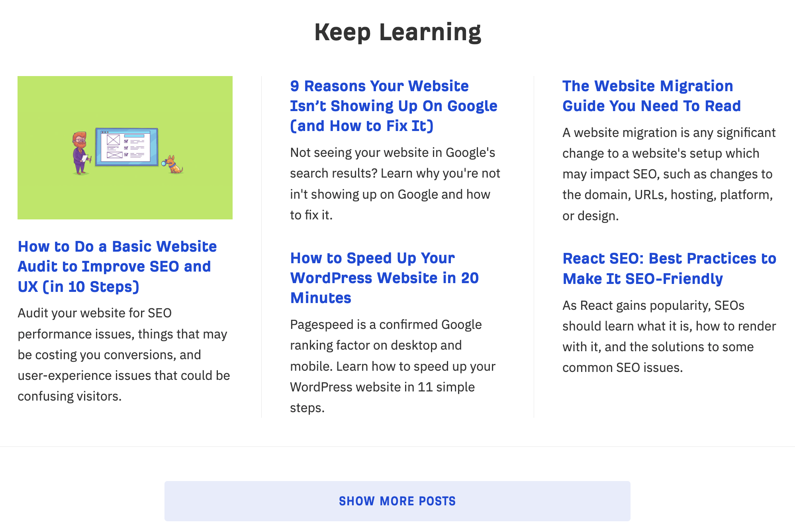This screenshot has height=532, width=795.
Task: Open '9 Reasons Your Website Isn't Showing Up On Google' article
Action: [392, 106]
